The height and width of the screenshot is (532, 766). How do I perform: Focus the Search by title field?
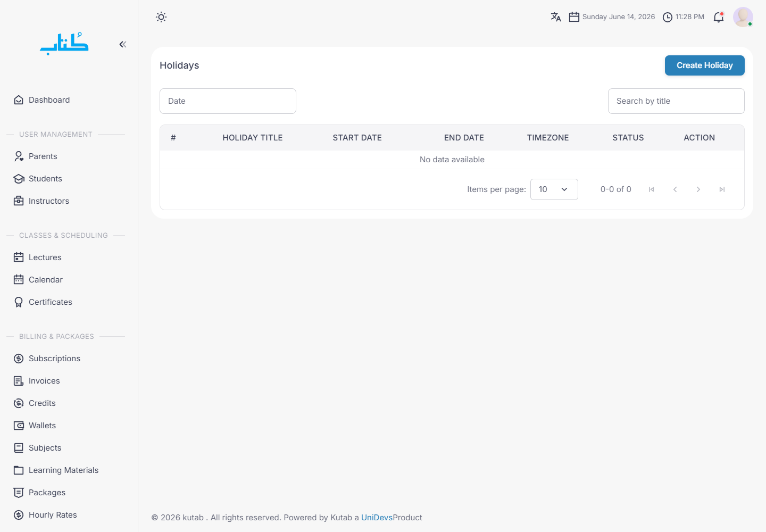tap(676, 101)
